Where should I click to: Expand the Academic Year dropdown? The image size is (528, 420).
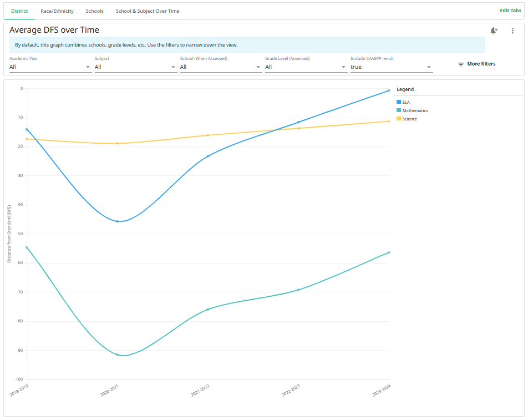coord(50,67)
